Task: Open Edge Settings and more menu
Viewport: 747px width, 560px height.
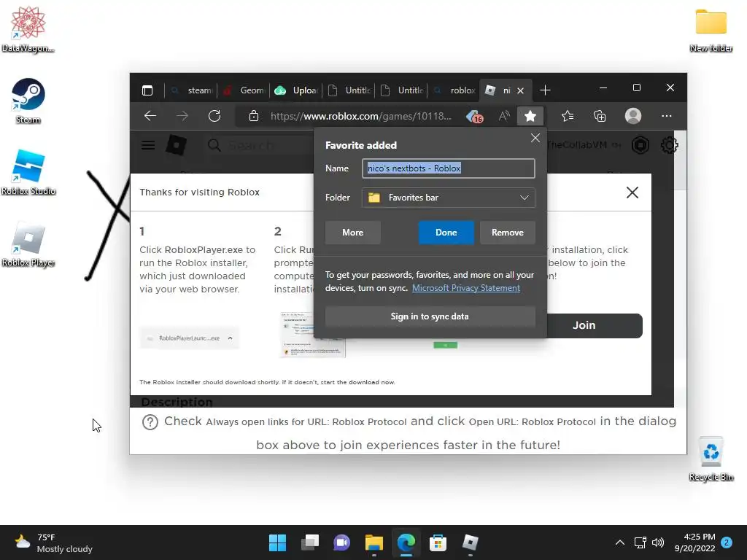Action: click(667, 116)
